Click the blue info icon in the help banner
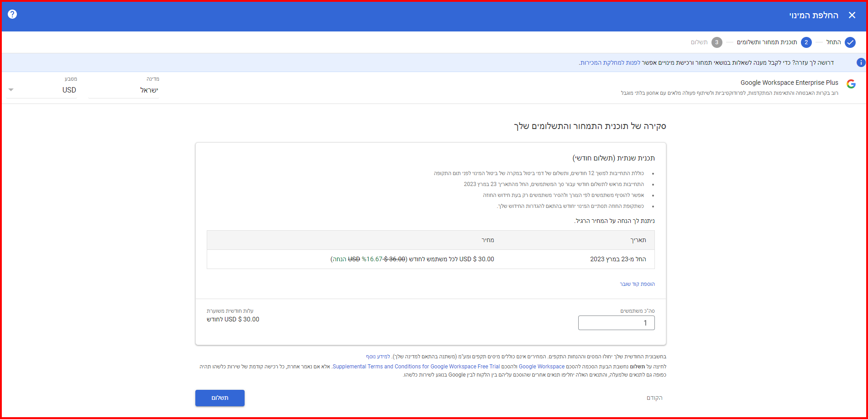The width and height of the screenshot is (868, 419). [861, 62]
